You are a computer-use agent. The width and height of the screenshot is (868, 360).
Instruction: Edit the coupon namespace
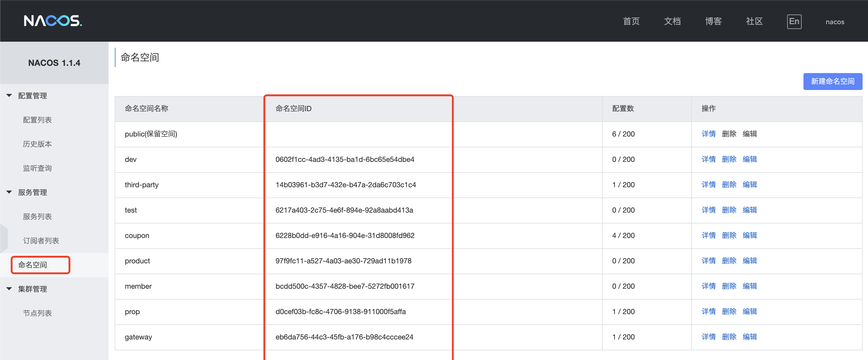click(x=749, y=235)
